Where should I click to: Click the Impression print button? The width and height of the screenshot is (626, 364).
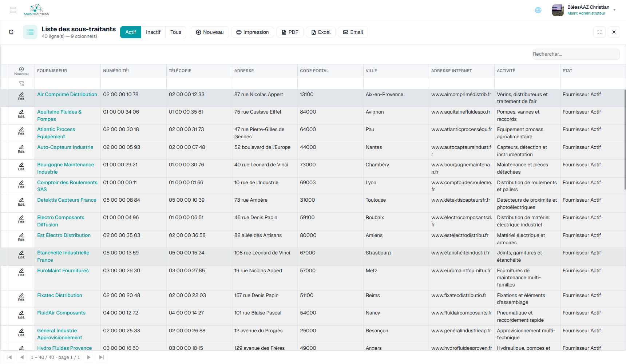253,32
